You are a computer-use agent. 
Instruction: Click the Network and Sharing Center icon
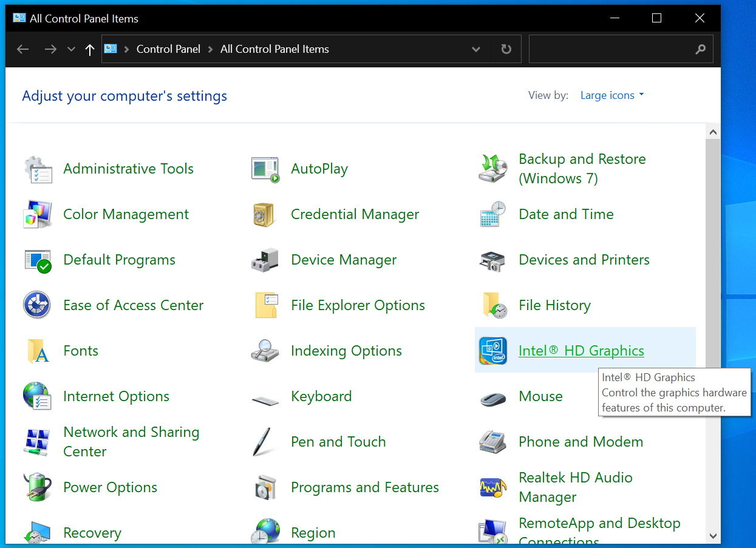pos(37,441)
